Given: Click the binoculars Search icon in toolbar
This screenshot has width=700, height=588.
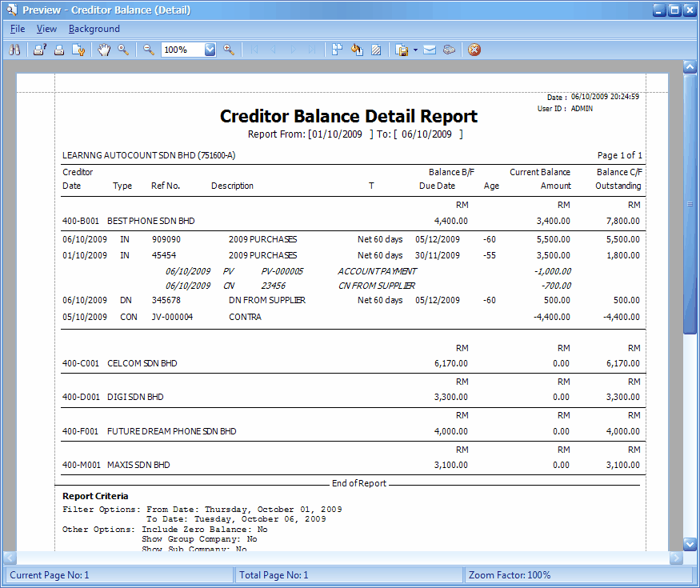Looking at the screenshot, I should tap(14, 50).
